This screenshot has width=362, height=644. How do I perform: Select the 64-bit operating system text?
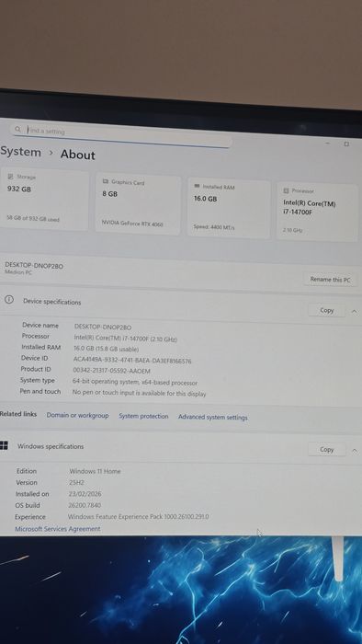tap(135, 382)
